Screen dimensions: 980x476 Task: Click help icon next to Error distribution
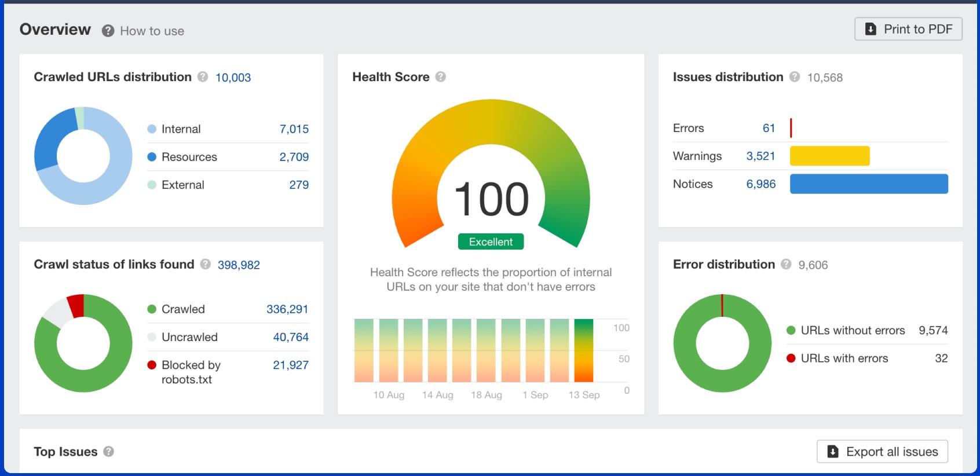point(786,264)
